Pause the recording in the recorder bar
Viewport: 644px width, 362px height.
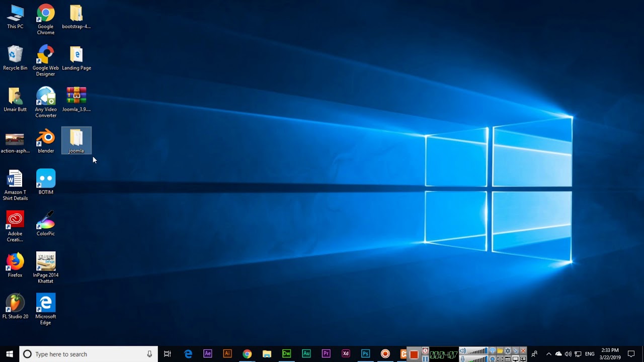(x=426, y=358)
